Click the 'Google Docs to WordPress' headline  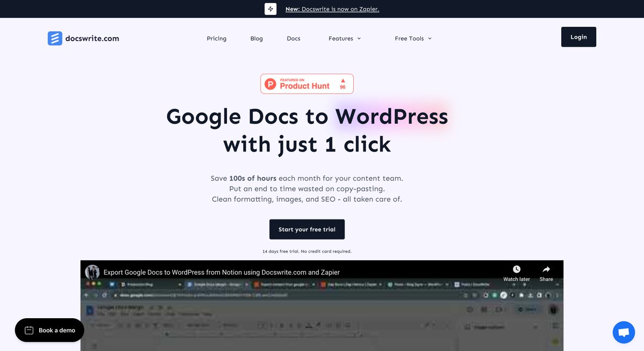(307, 130)
